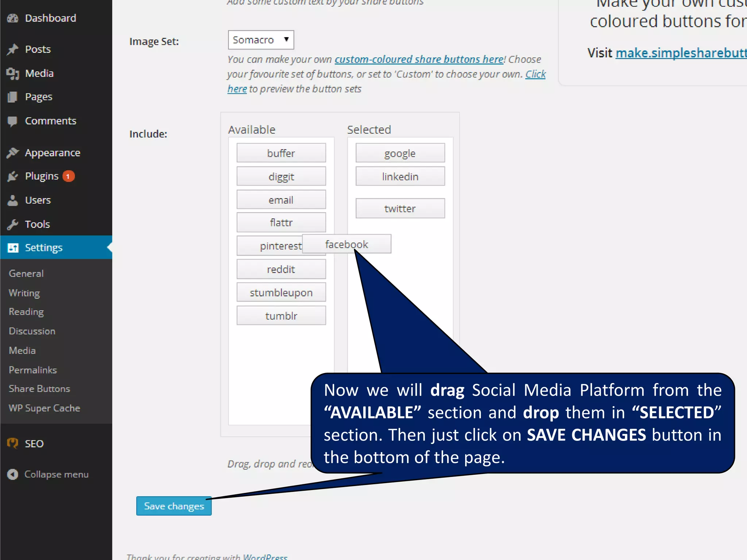Click the stumbleupon button in Available list
The height and width of the screenshot is (560, 747).
pos(281,292)
